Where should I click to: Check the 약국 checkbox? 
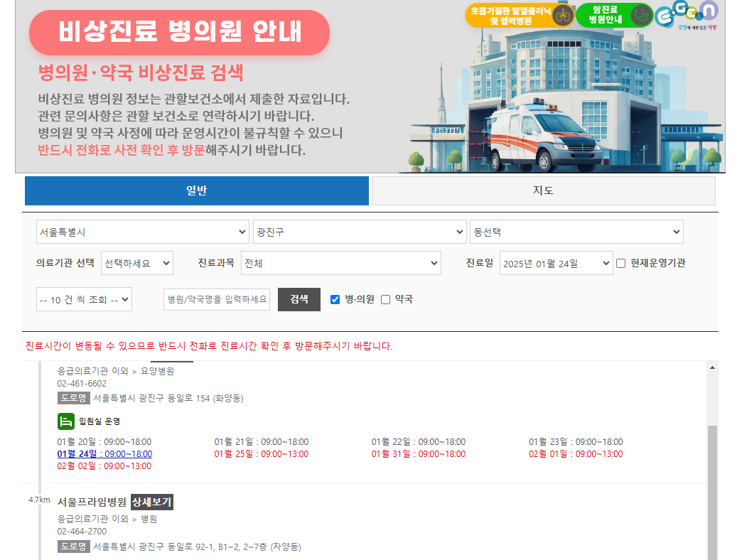coord(384,299)
